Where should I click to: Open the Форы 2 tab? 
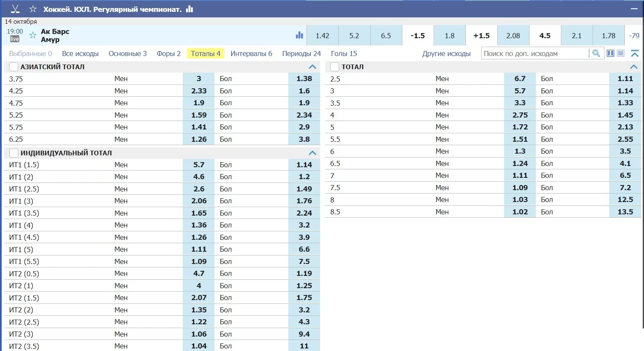(x=168, y=53)
